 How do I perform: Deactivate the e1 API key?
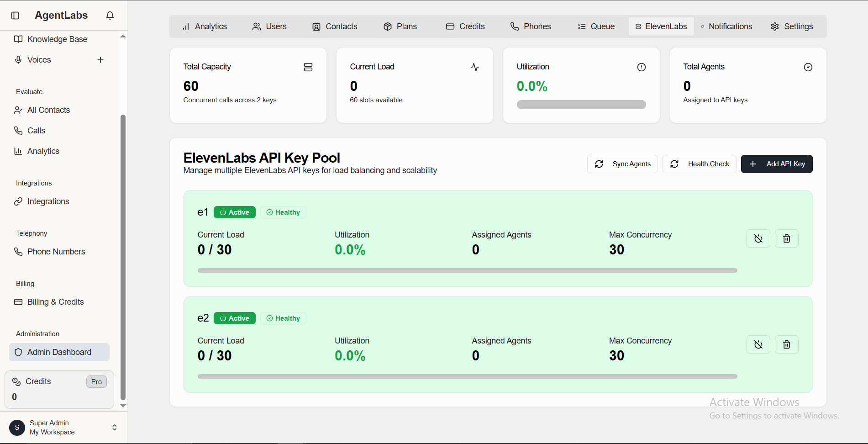click(x=758, y=238)
